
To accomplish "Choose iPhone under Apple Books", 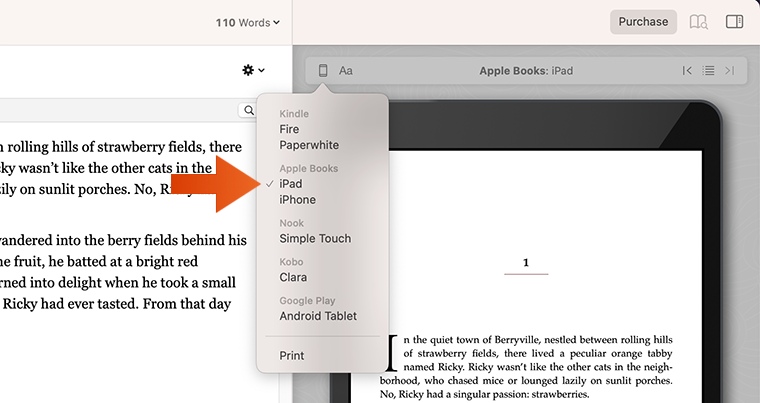I will [298, 200].
